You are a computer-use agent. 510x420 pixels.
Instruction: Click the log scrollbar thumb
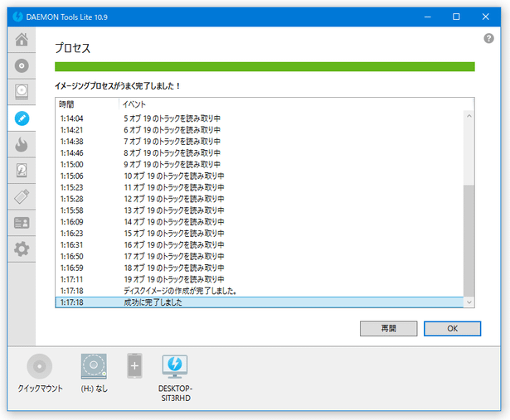click(469, 241)
